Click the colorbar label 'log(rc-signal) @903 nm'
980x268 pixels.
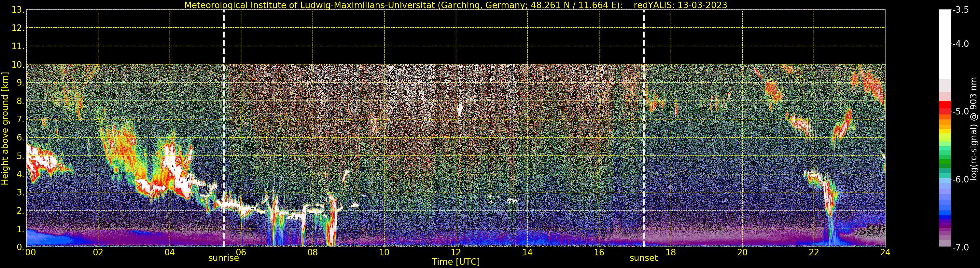(x=973, y=128)
